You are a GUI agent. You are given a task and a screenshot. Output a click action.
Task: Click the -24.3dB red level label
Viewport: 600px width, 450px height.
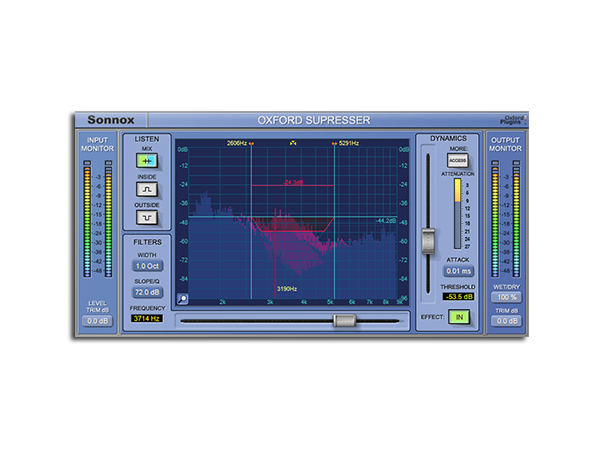coord(293,182)
